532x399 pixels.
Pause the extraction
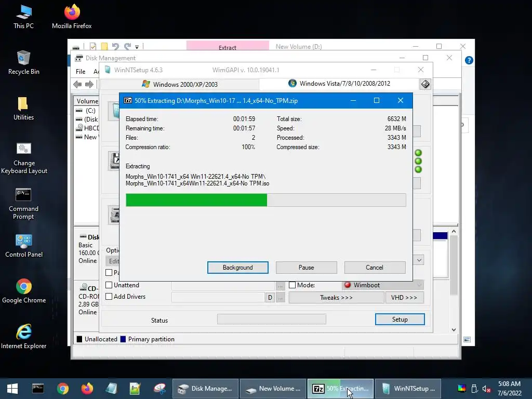click(307, 268)
